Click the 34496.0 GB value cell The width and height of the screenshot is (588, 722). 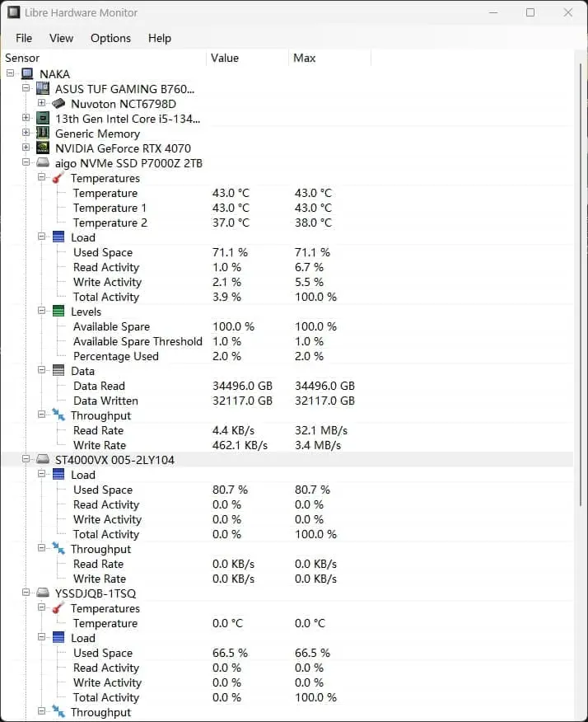click(242, 386)
